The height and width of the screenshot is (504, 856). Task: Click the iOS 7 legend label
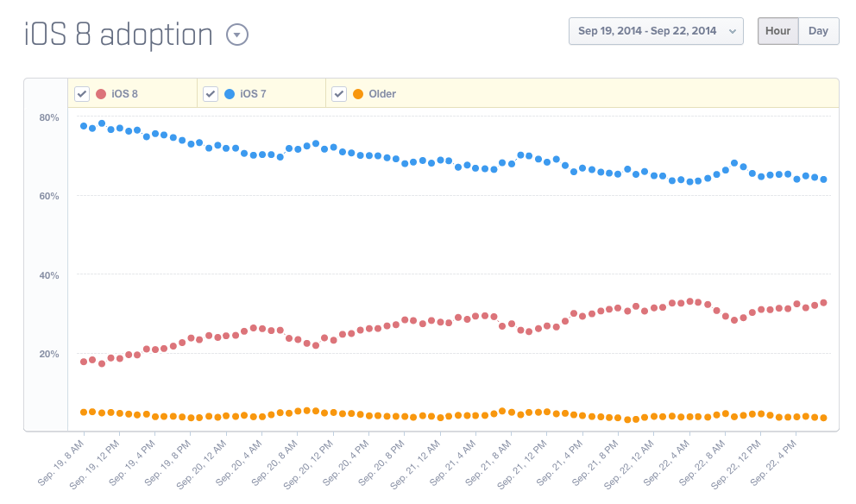click(x=253, y=94)
